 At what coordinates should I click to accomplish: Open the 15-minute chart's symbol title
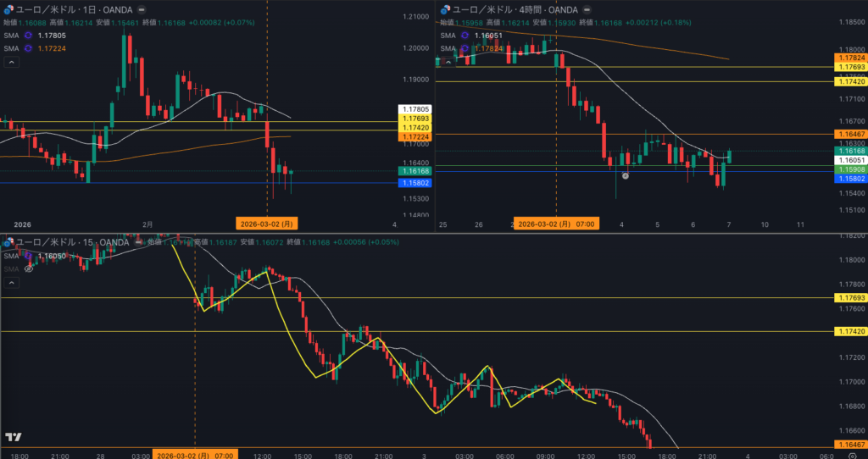pos(72,242)
